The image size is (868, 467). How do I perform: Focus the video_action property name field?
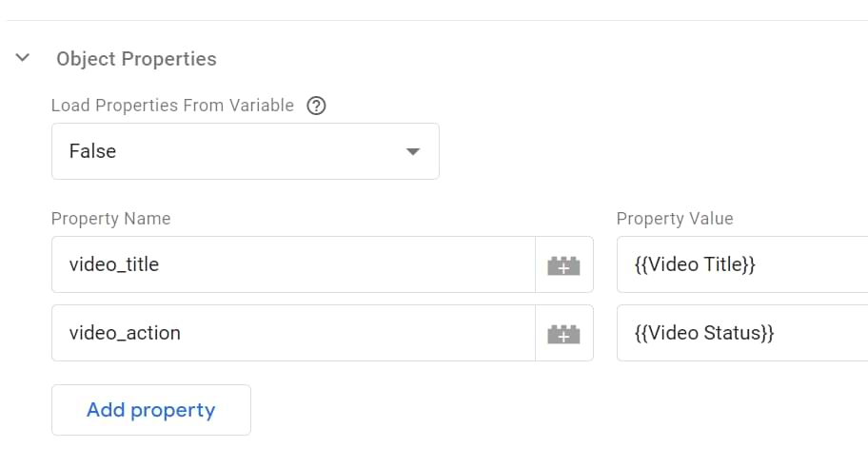pyautogui.click(x=293, y=333)
